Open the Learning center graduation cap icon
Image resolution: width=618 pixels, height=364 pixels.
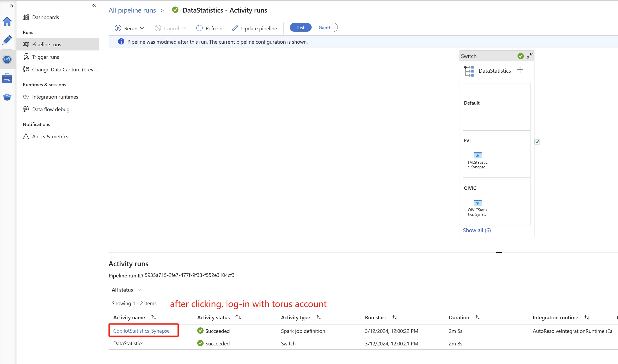pos(7,97)
